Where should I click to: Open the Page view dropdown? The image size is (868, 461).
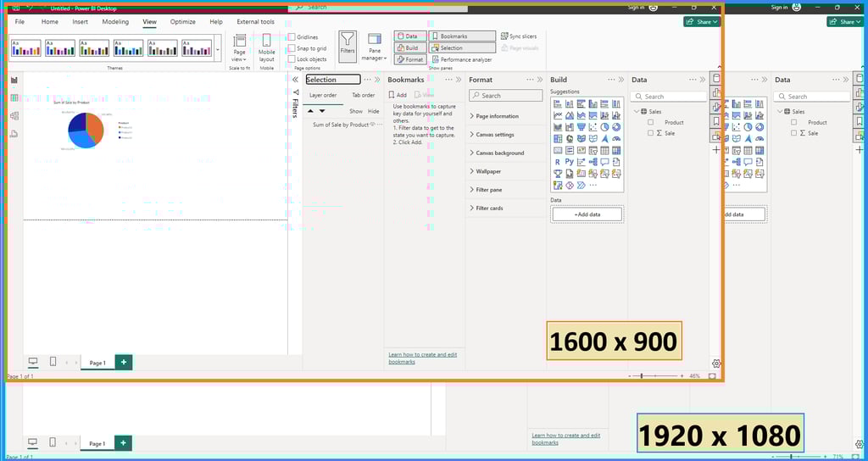click(239, 47)
